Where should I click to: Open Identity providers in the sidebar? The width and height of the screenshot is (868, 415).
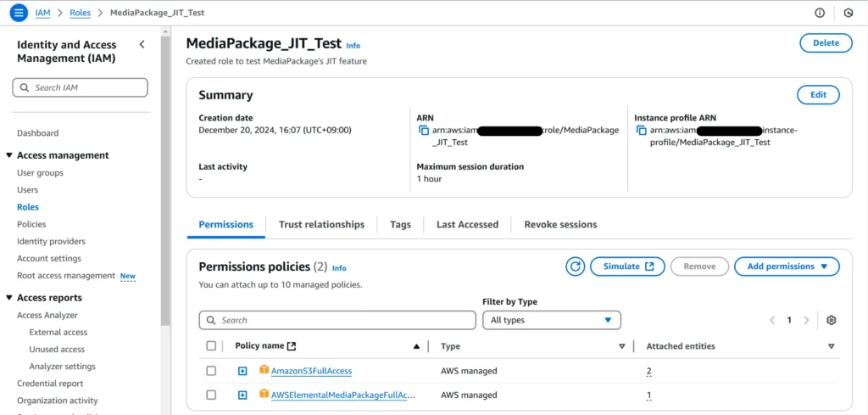point(51,242)
